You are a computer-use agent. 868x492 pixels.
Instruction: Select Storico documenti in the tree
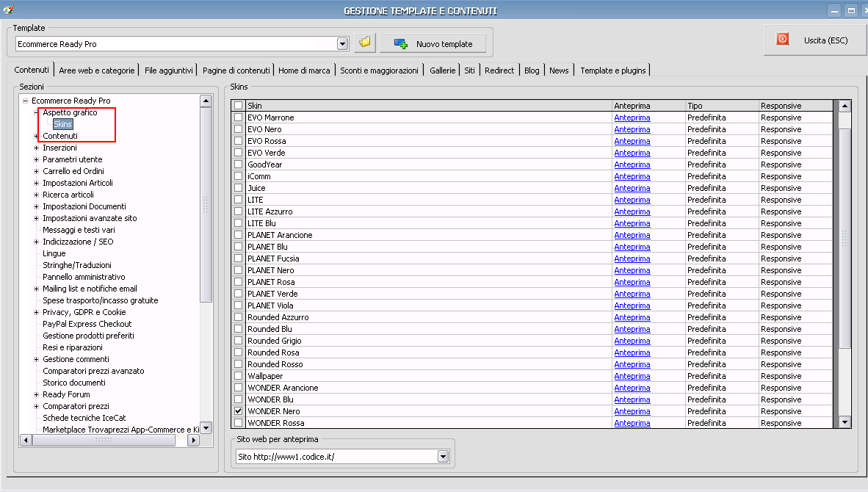pyautogui.click(x=73, y=383)
